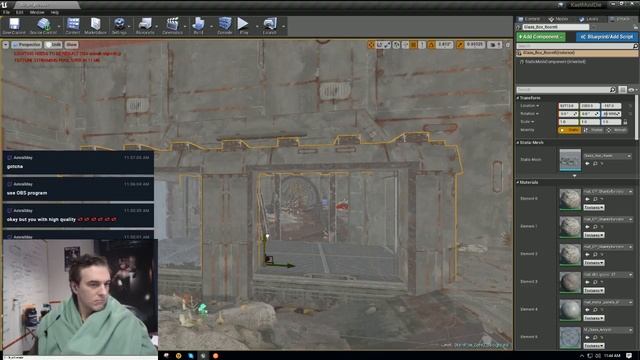
Task: Open camera speed setting in viewport
Action: click(494, 45)
